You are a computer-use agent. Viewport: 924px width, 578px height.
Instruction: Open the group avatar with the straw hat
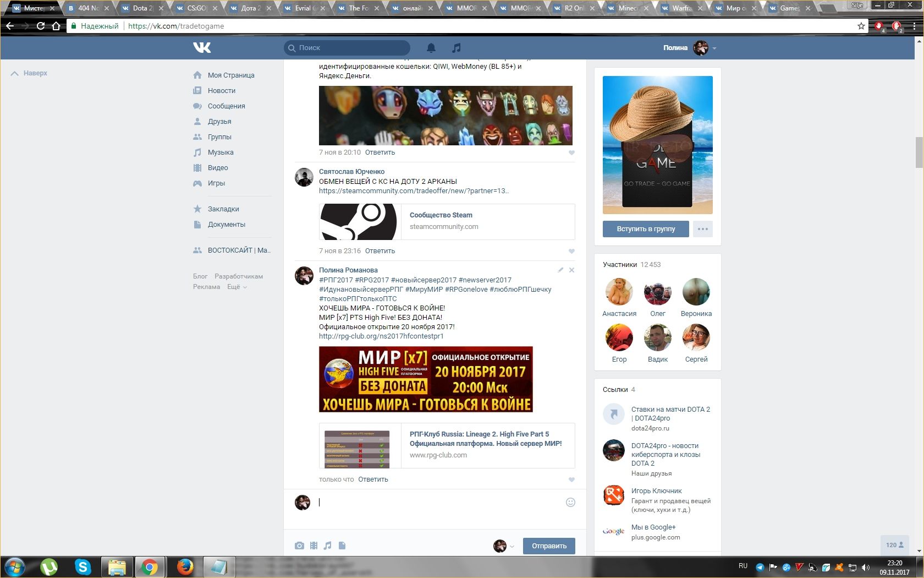click(658, 145)
